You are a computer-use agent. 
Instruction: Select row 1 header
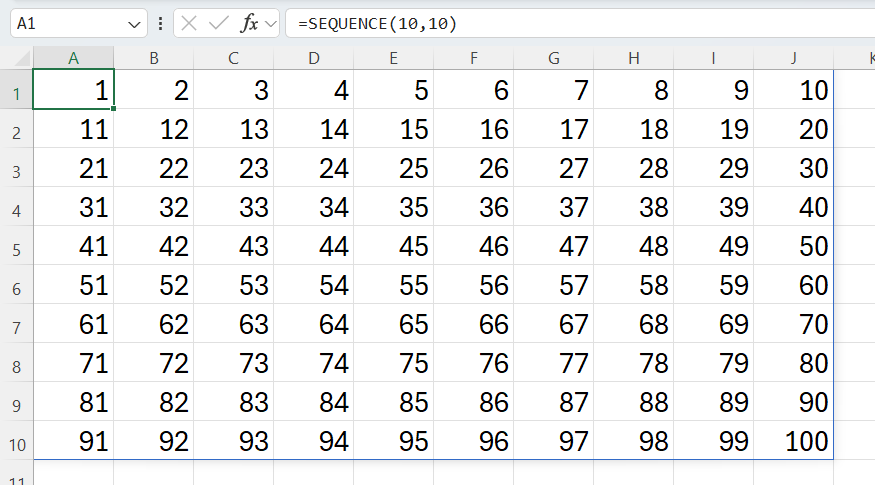coord(17,89)
